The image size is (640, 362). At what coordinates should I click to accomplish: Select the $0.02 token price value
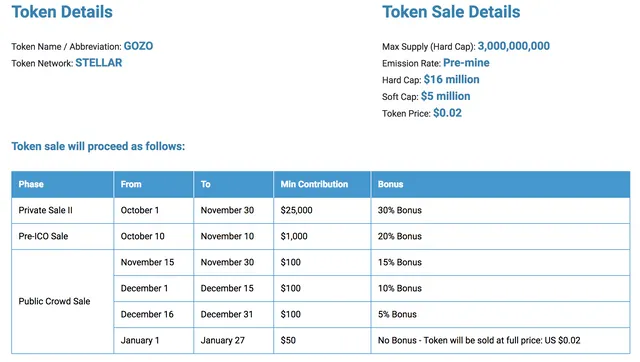point(447,113)
